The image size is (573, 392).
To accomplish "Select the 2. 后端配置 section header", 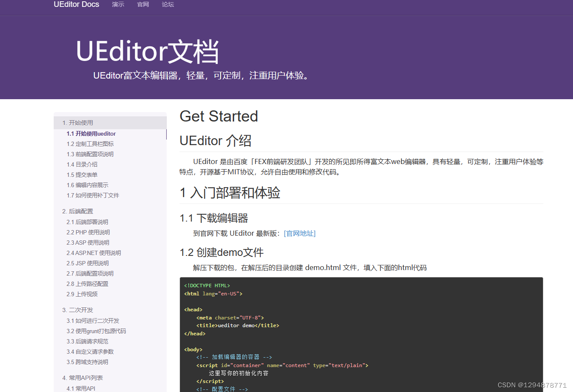I will coord(78,211).
